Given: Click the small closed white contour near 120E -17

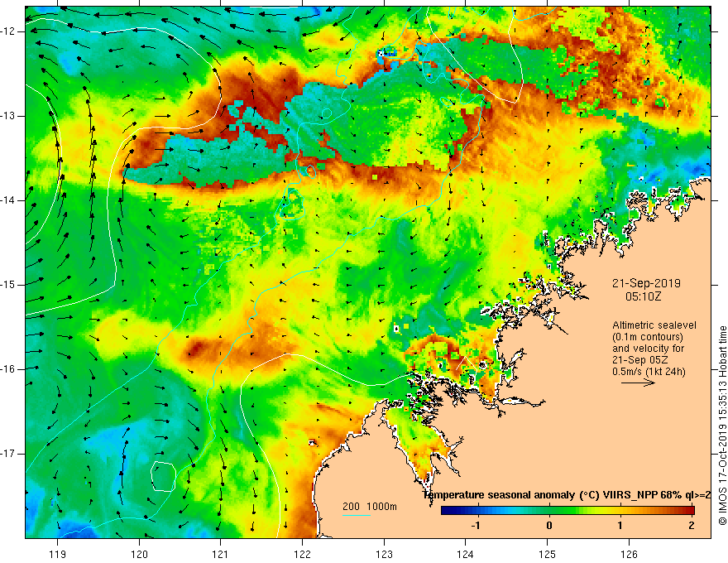Looking at the screenshot, I should point(163,476).
